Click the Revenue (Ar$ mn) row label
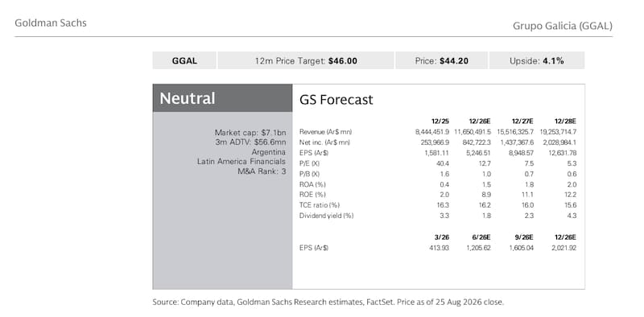Screen dimensions: 644x317 (x=326, y=132)
